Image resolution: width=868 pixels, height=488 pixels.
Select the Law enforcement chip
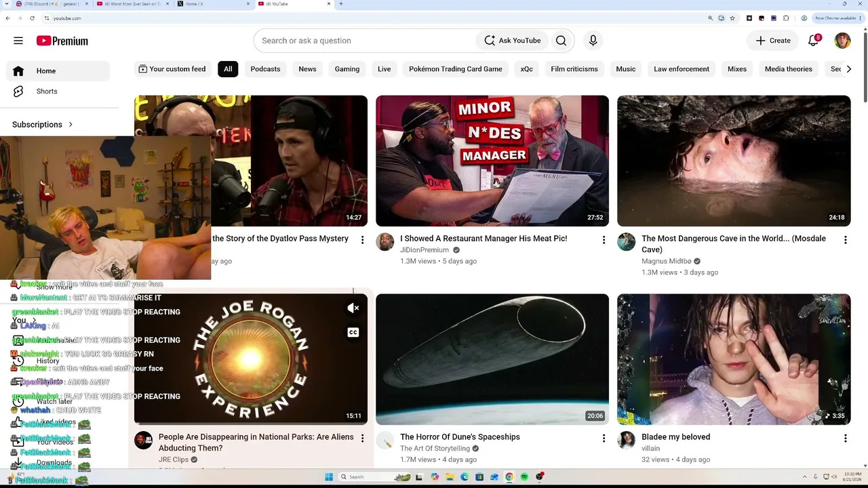(682, 69)
